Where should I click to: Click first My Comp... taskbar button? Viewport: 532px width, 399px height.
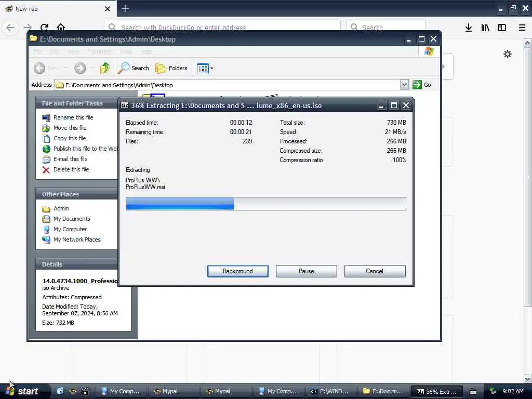click(120, 391)
